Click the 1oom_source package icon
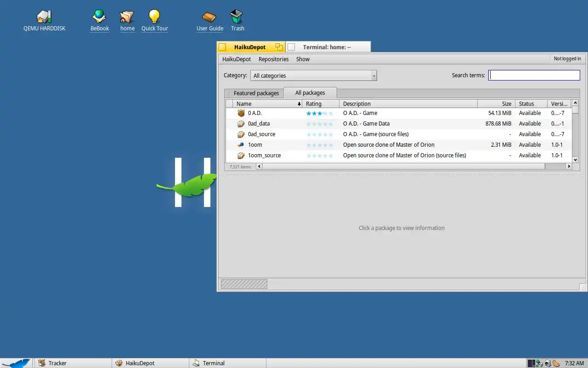The width and height of the screenshot is (588, 368). pos(241,155)
